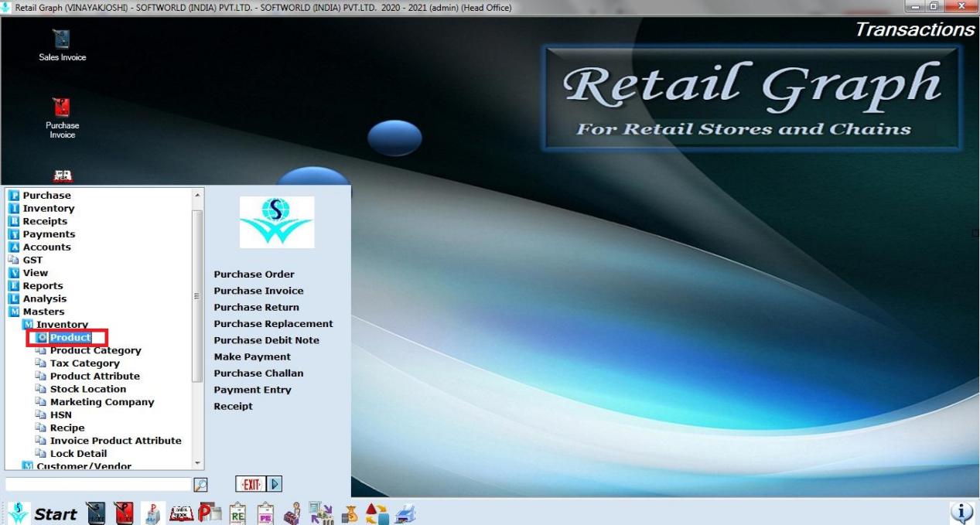Click the printer toolbar icon
The height and width of the screenshot is (525, 980).
[405, 513]
